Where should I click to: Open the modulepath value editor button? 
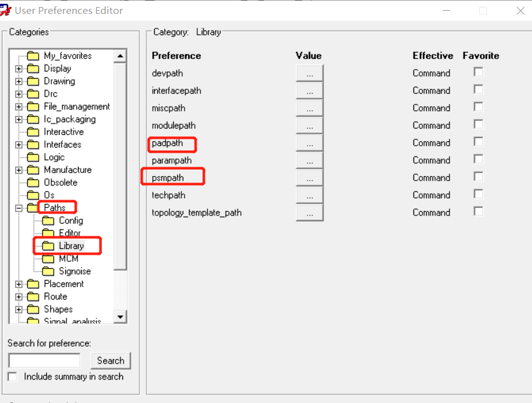(x=309, y=125)
